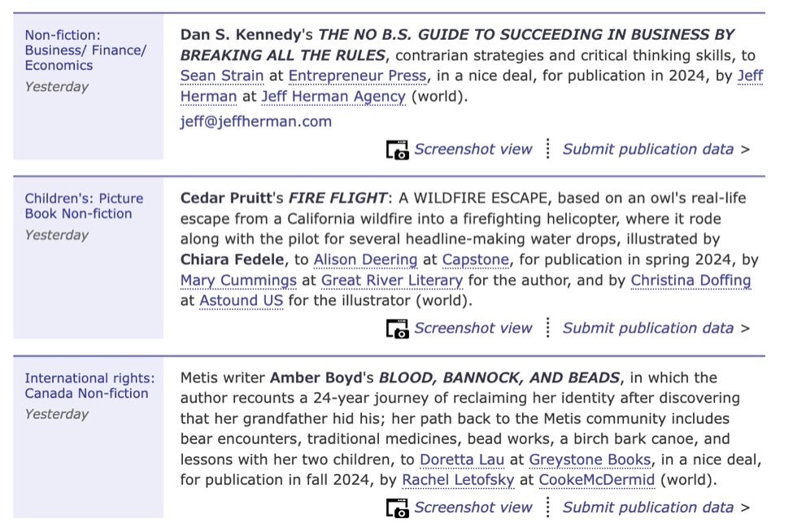Email jeff@jeffherman.com address link
Viewport: 793px width, 532px height.
(255, 121)
